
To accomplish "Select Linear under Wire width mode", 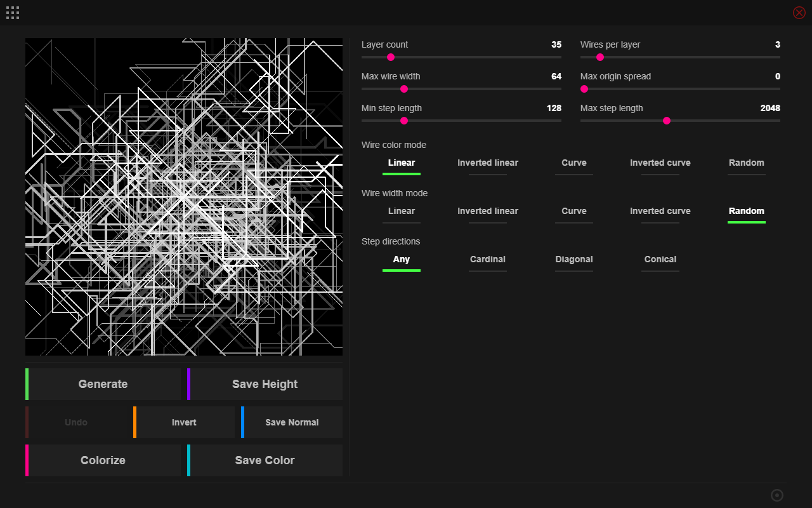I will coord(401,211).
